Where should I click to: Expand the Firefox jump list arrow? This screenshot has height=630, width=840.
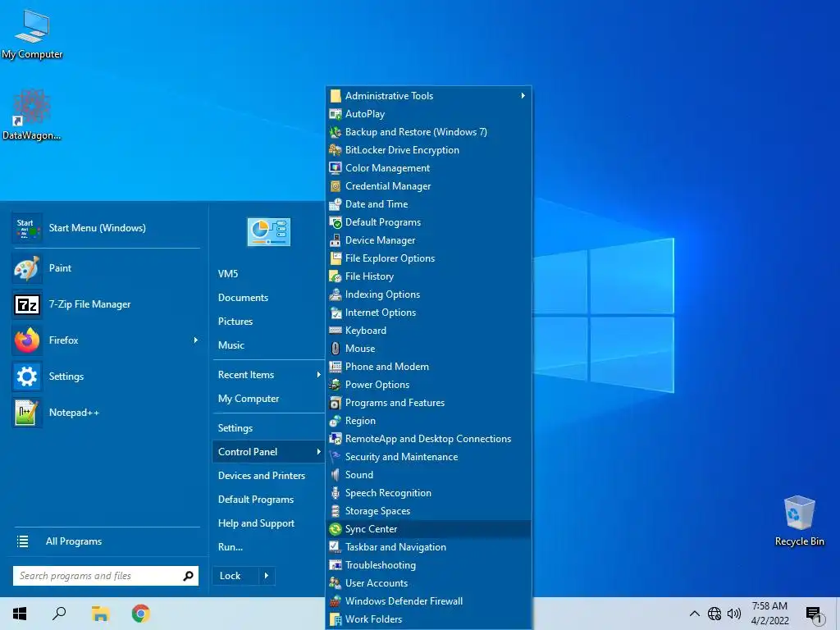pyautogui.click(x=195, y=340)
